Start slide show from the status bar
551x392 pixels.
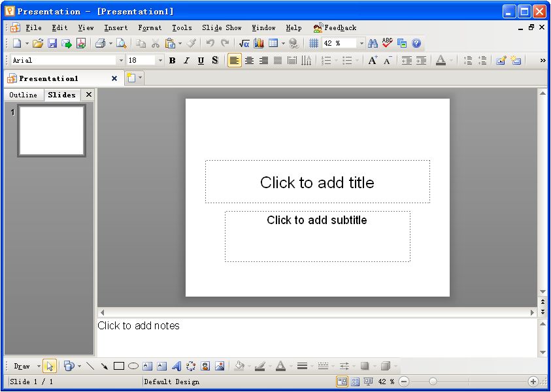(x=368, y=382)
